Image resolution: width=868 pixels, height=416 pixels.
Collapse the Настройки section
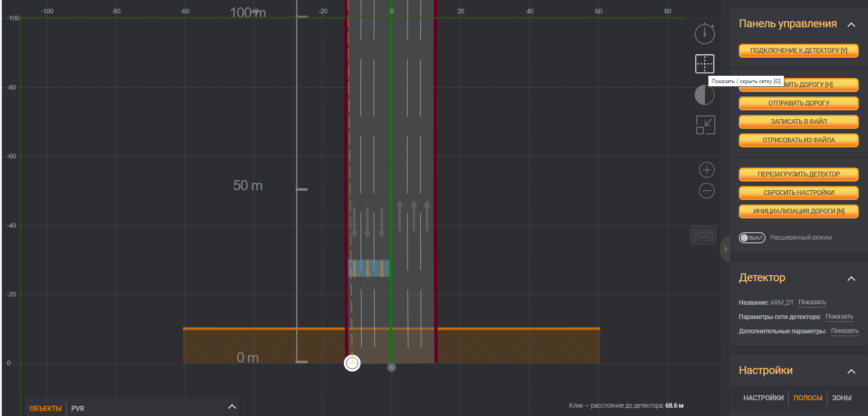(851, 371)
